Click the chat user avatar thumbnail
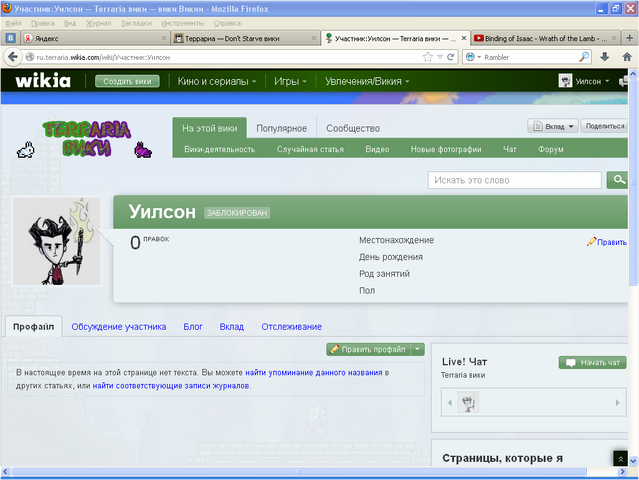Viewport: 639px width, 480px height. coord(468,402)
